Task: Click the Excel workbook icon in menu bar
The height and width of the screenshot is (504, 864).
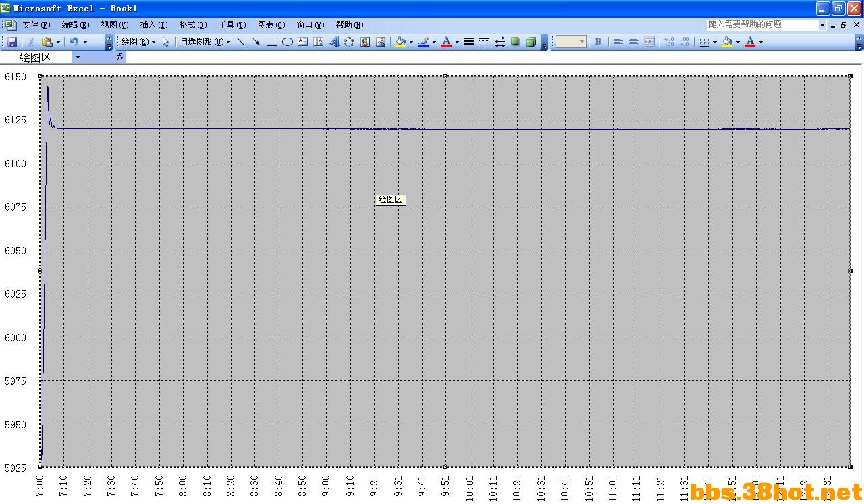Action: (11, 25)
